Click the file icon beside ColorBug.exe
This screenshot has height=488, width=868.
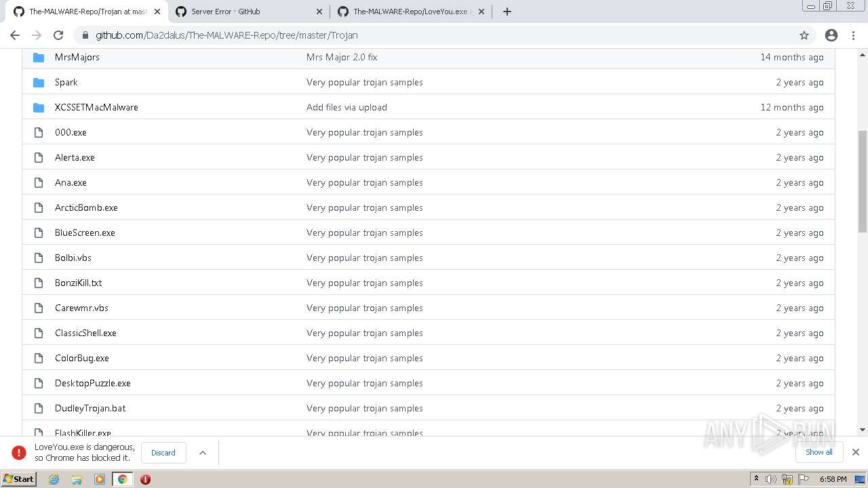pyautogui.click(x=39, y=359)
